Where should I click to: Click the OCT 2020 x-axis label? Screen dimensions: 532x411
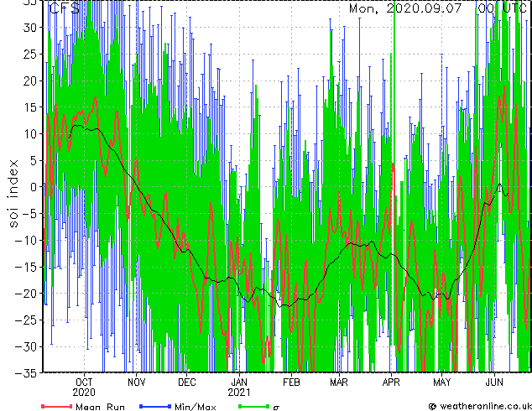coord(84,388)
